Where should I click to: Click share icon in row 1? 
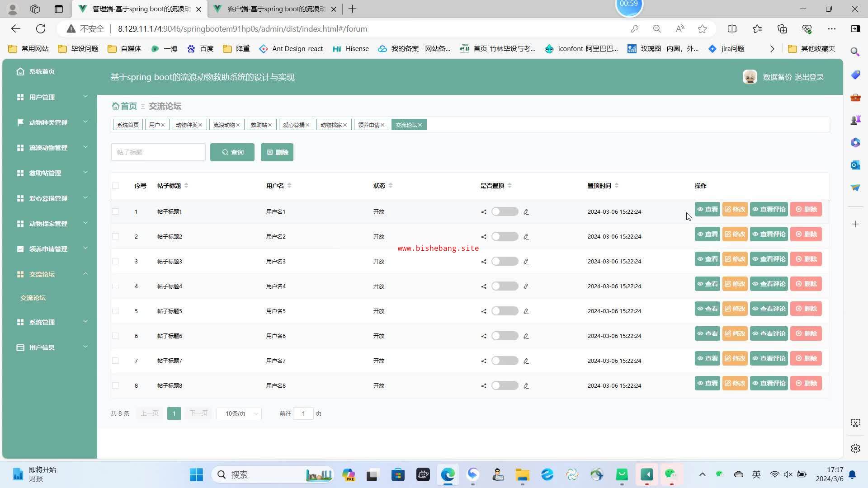click(484, 212)
